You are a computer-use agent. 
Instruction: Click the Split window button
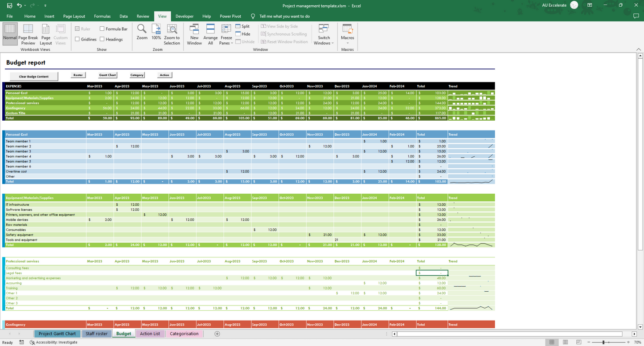pos(242,26)
